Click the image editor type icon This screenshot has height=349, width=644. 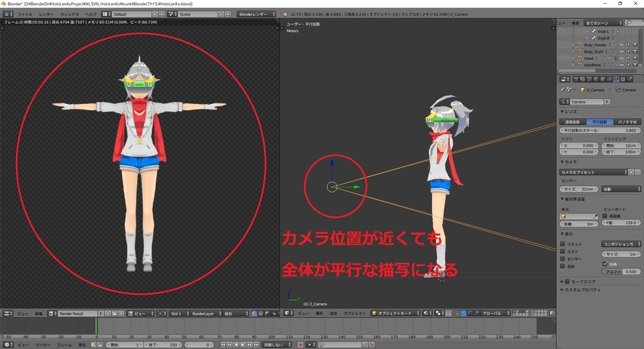(8, 313)
